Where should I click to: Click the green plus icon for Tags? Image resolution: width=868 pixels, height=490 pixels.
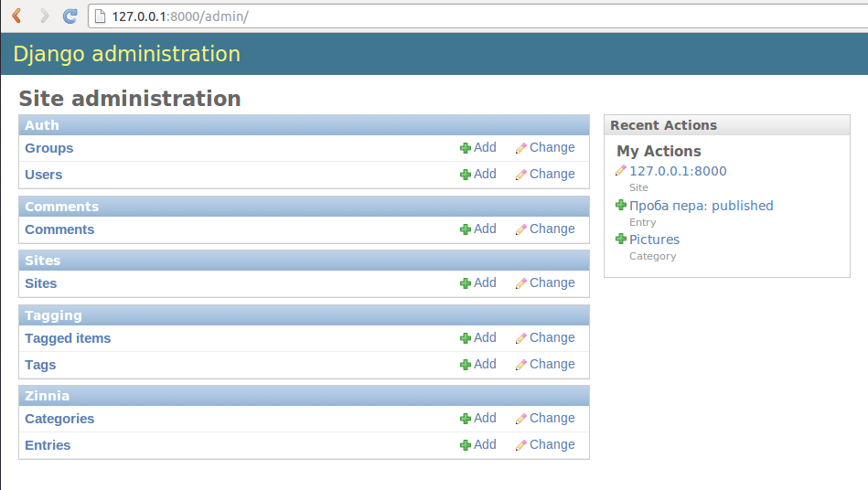[x=466, y=365]
